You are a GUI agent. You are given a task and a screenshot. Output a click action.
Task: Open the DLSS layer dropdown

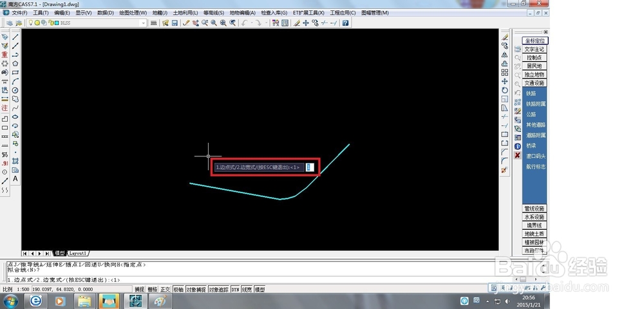[144, 23]
